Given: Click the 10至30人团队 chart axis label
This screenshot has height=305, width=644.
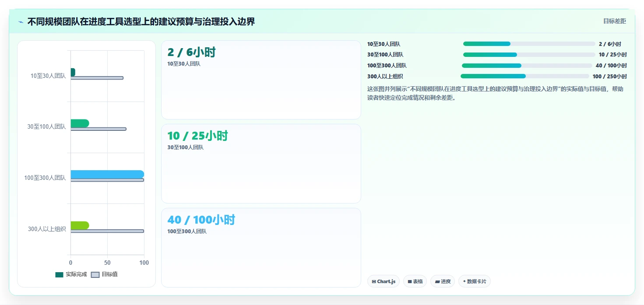Looking at the screenshot, I should 48,76.
